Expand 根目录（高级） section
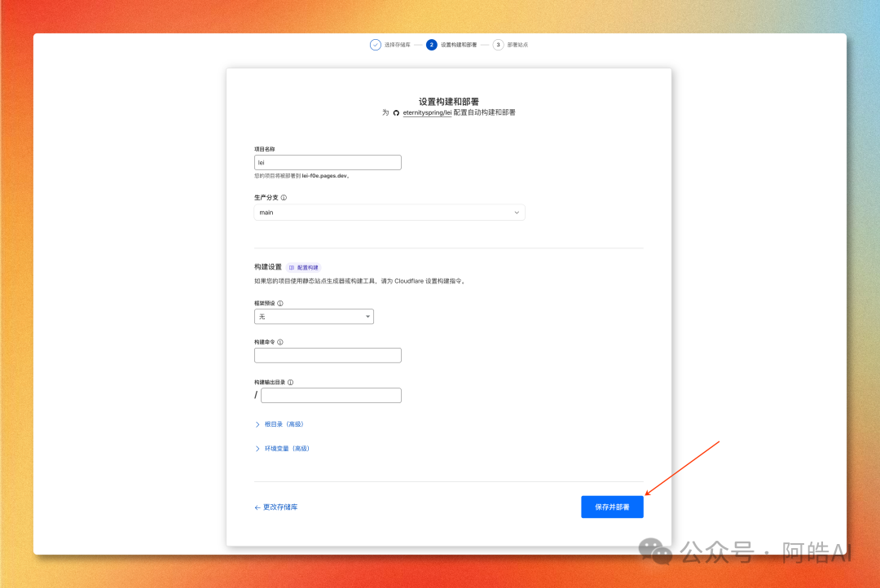 click(x=279, y=424)
